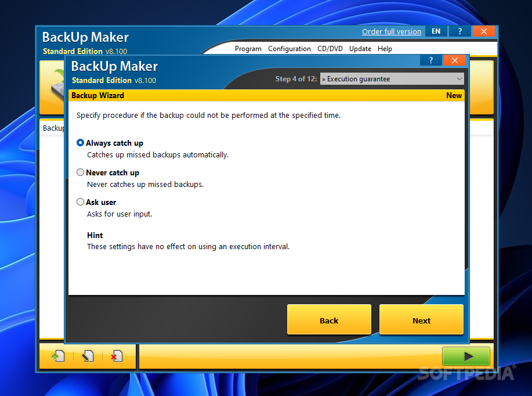
Task: Click 'Never catches up missed backups.' description
Action: click(x=145, y=185)
